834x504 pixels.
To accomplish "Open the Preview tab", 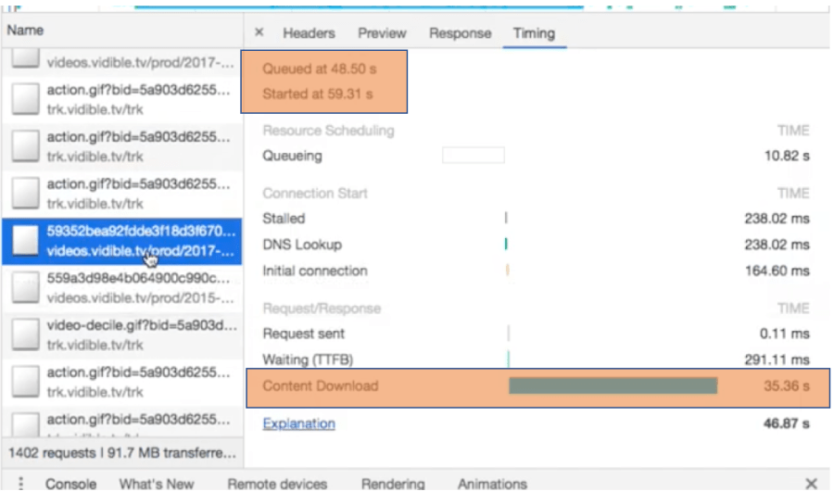I will (382, 33).
